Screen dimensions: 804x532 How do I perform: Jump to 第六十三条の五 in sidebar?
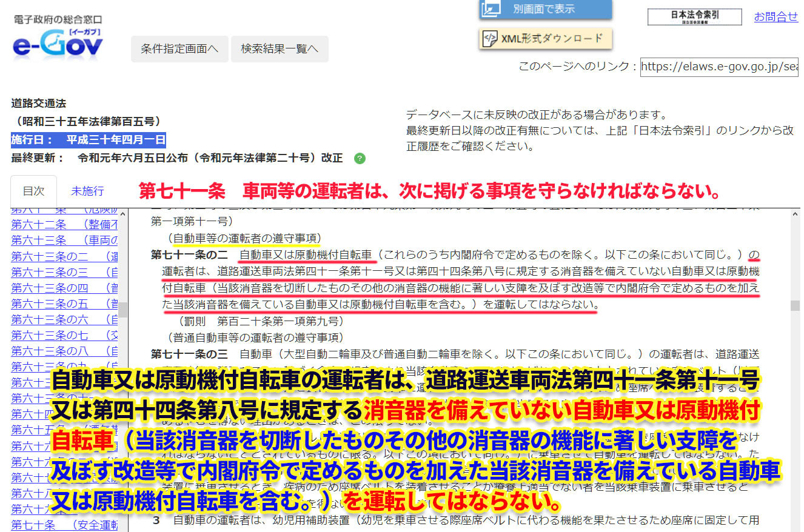[64, 303]
